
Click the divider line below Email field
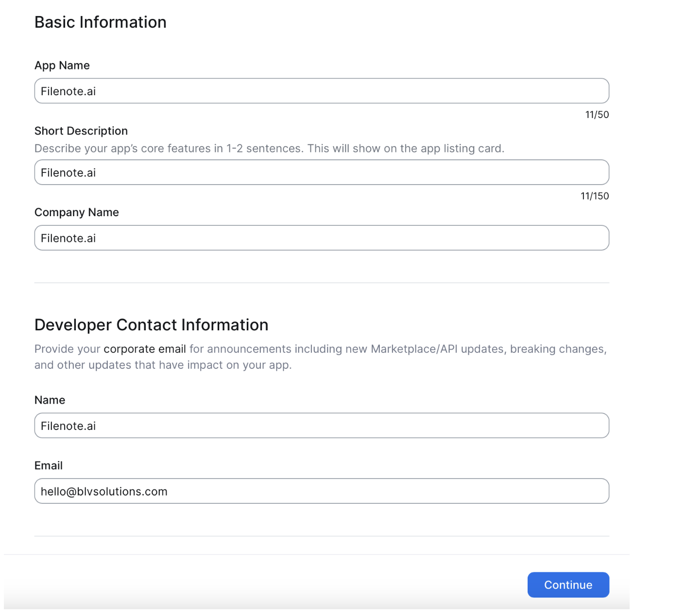321,536
